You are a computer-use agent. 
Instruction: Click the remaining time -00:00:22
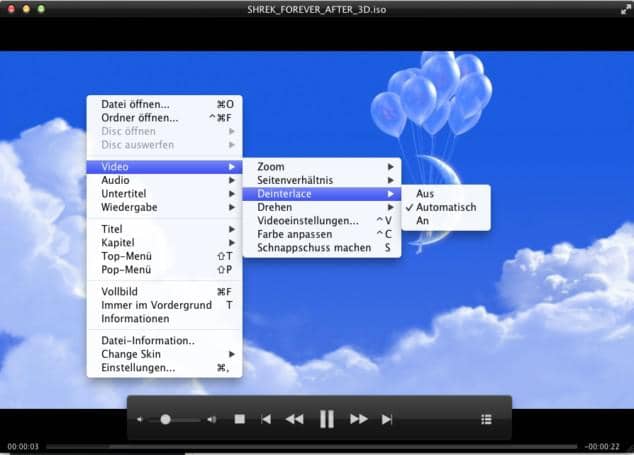(602, 447)
